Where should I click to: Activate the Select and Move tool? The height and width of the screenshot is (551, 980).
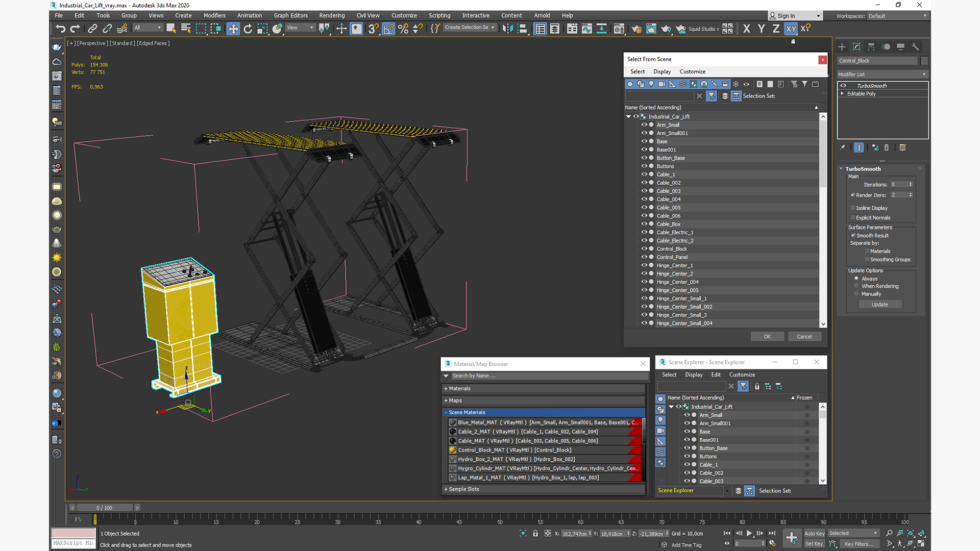pos(233,29)
